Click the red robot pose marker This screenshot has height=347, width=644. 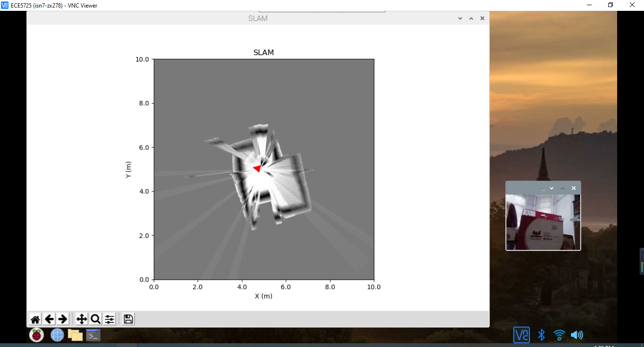coord(257,168)
